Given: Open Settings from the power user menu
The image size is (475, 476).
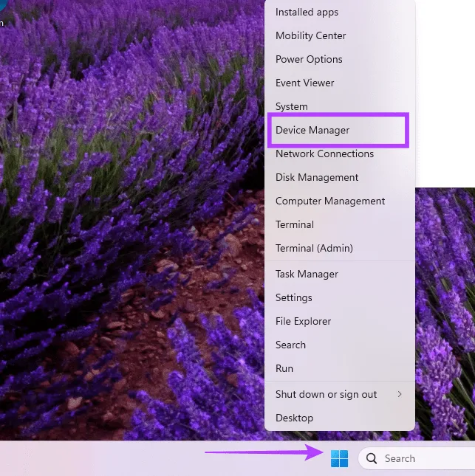Looking at the screenshot, I should pos(293,297).
